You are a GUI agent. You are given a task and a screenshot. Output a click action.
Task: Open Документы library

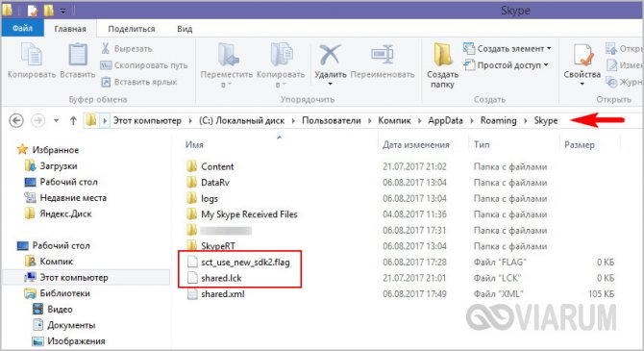point(71,325)
